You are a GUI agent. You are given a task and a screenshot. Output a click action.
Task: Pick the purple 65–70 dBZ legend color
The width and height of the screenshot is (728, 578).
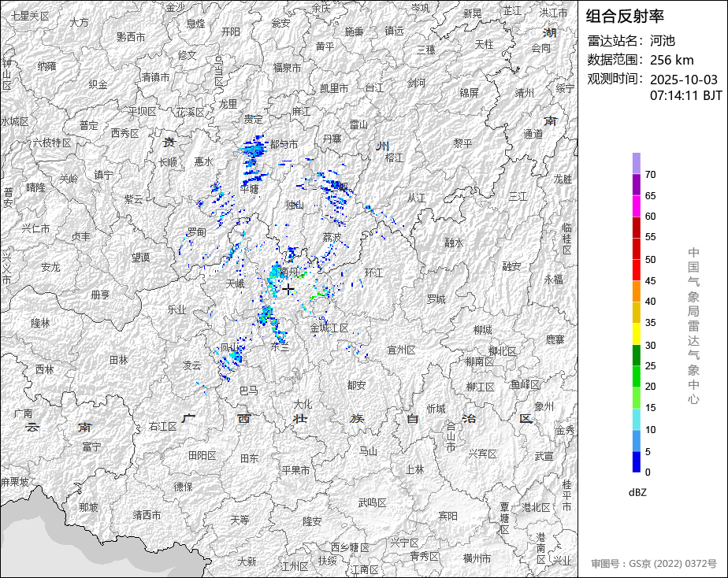[x=636, y=184]
